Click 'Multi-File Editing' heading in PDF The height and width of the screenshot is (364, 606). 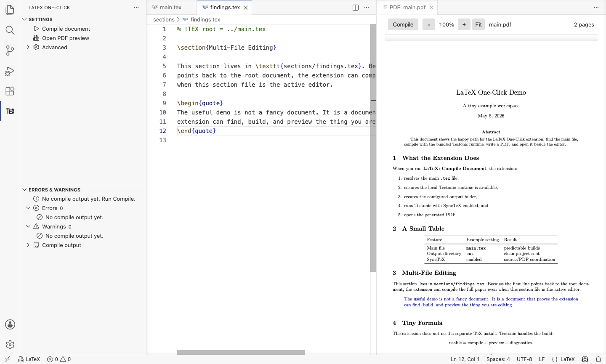click(429, 273)
